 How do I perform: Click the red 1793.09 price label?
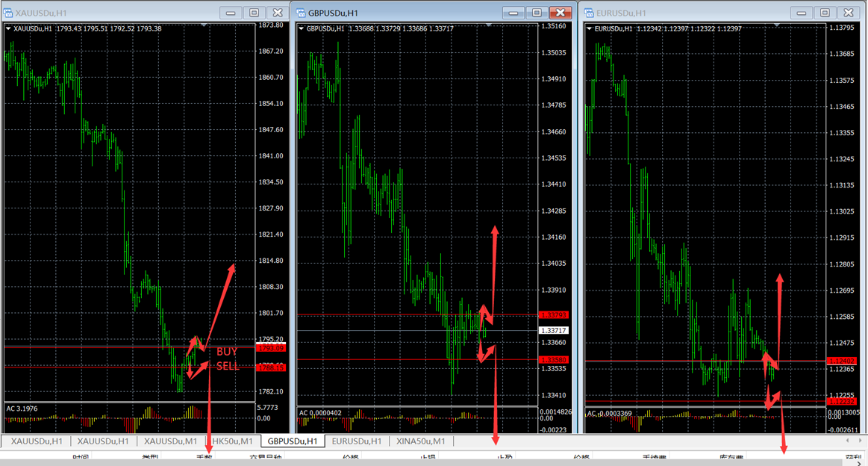271,348
